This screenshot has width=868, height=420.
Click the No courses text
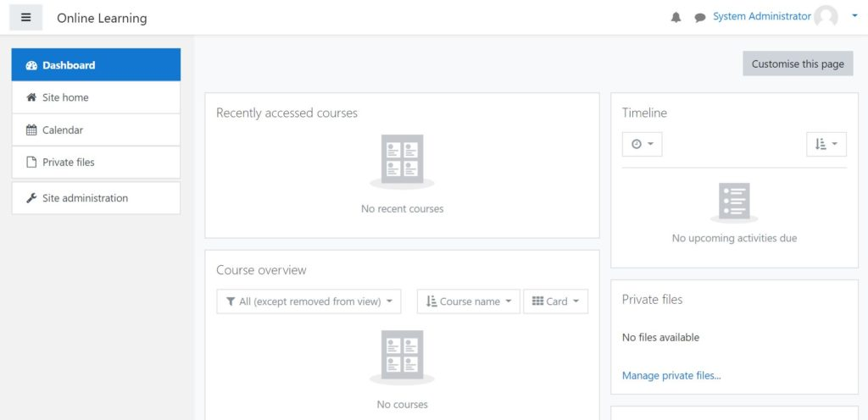pos(403,405)
